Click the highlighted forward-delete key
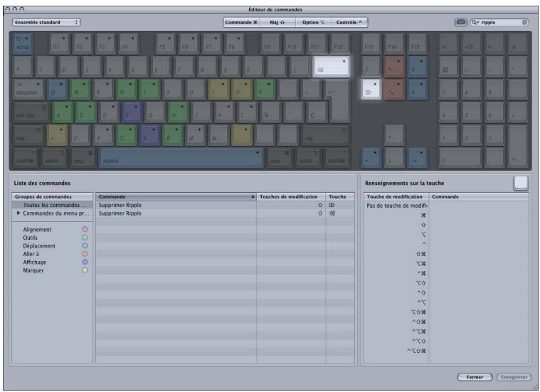 click(x=371, y=90)
